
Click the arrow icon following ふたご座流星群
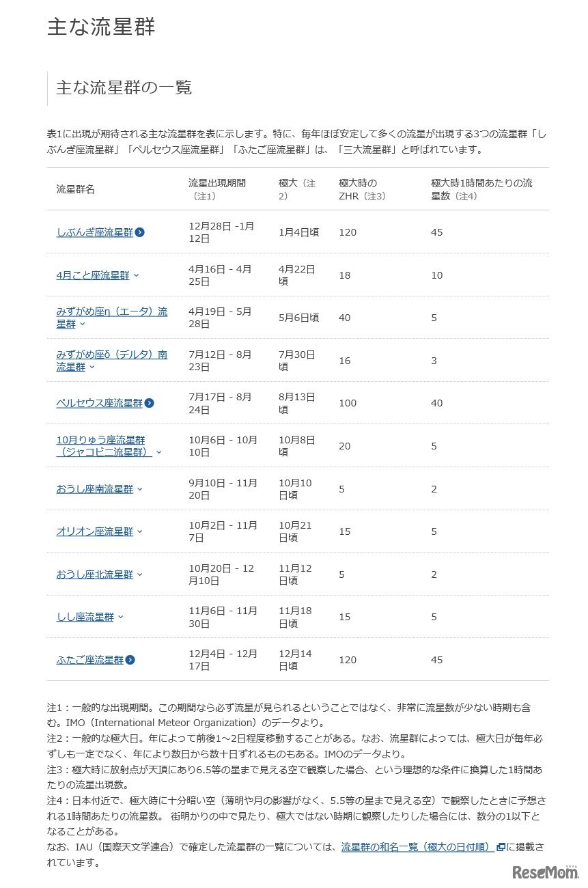130,660
